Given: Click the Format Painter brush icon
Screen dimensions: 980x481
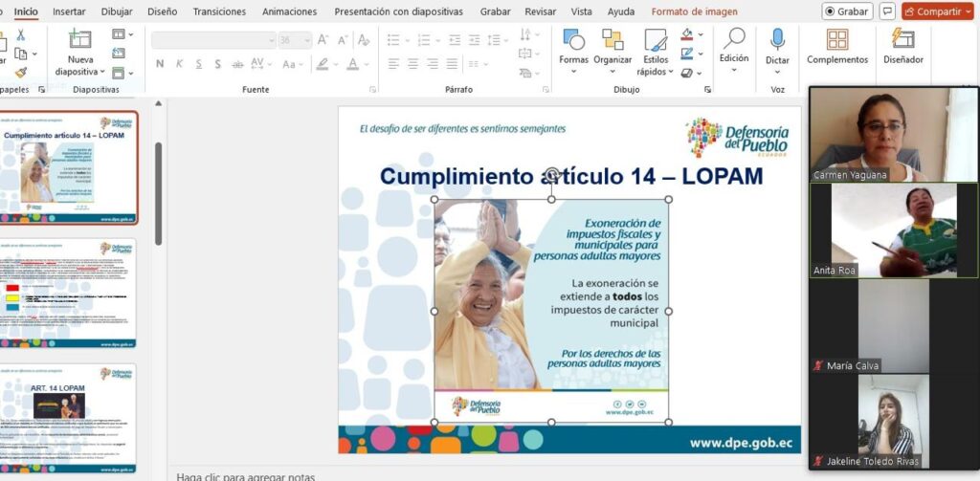Looking at the screenshot, I should coord(20,72).
